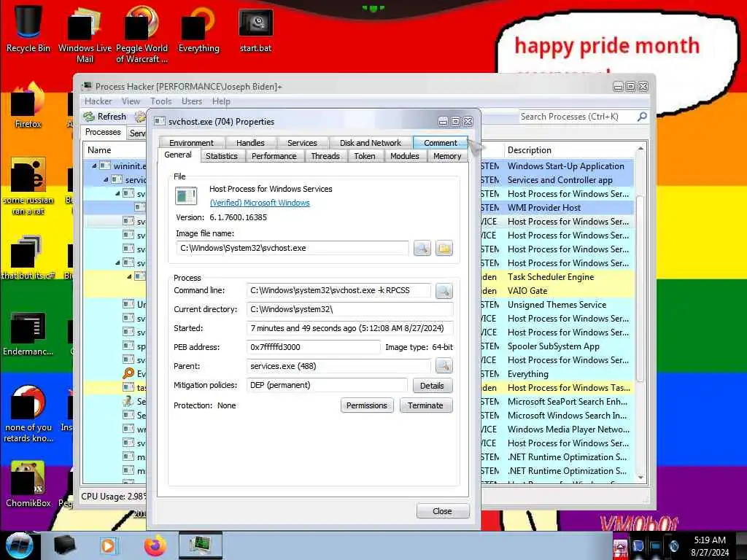The image size is (747, 560).
Task: Select the VAIO Gate description row
Action: tap(527, 290)
